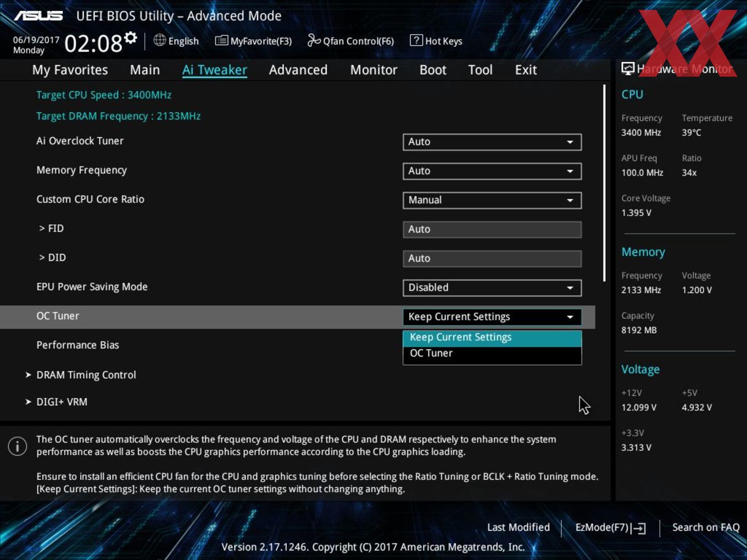Open the Memory Frequency dropdown
This screenshot has width=747, height=560.
(x=492, y=171)
